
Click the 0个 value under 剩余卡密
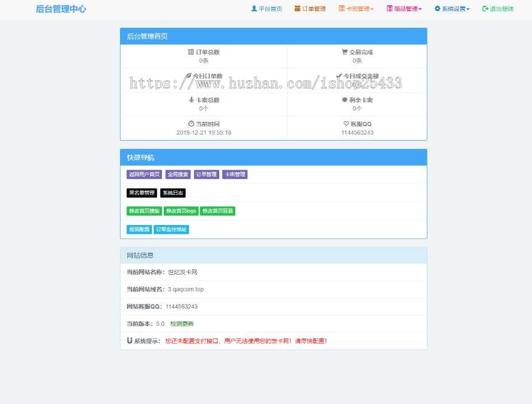357,109
